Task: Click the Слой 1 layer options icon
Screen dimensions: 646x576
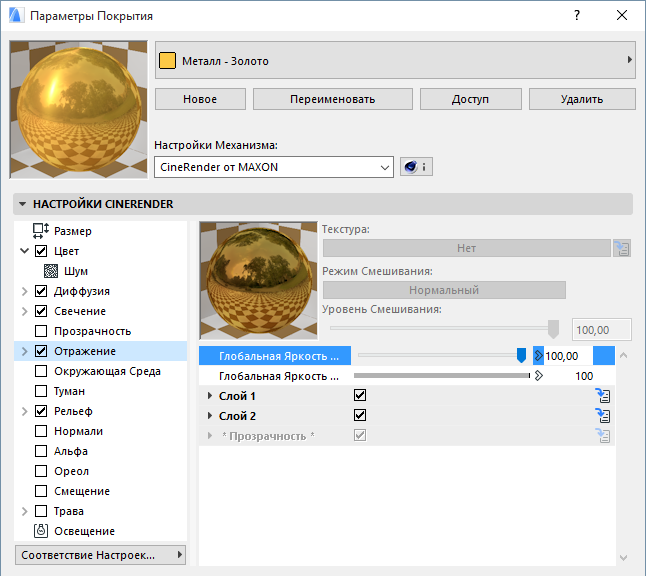Action: [603, 396]
